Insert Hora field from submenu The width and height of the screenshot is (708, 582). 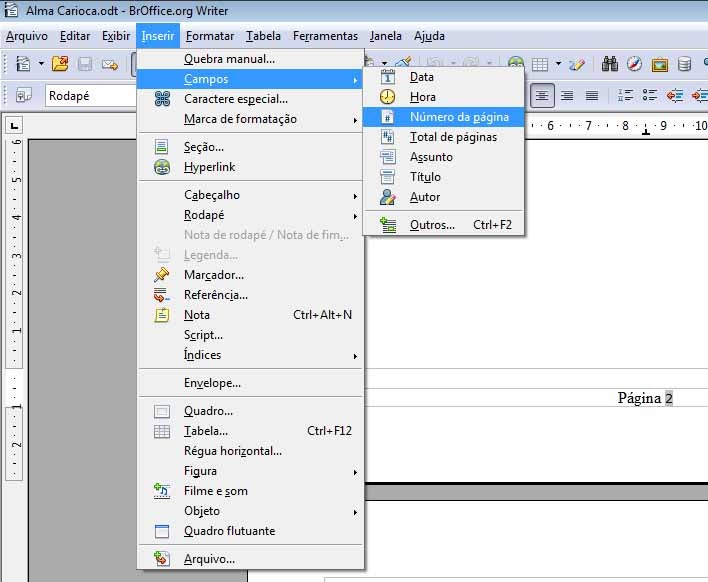coord(443,97)
